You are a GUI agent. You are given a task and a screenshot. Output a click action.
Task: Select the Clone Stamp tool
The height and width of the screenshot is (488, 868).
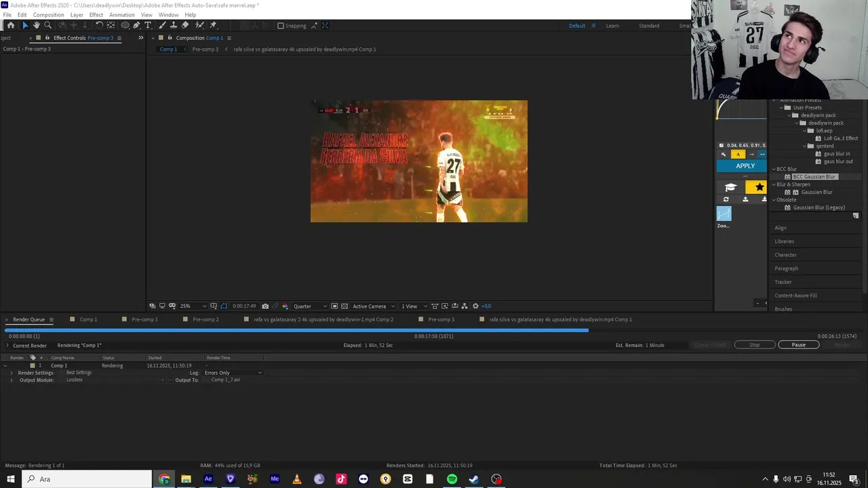tap(174, 26)
